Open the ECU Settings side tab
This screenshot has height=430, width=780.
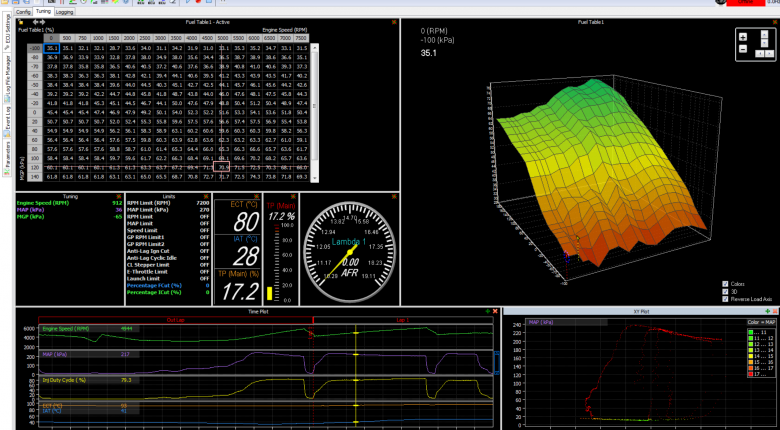tap(7, 32)
